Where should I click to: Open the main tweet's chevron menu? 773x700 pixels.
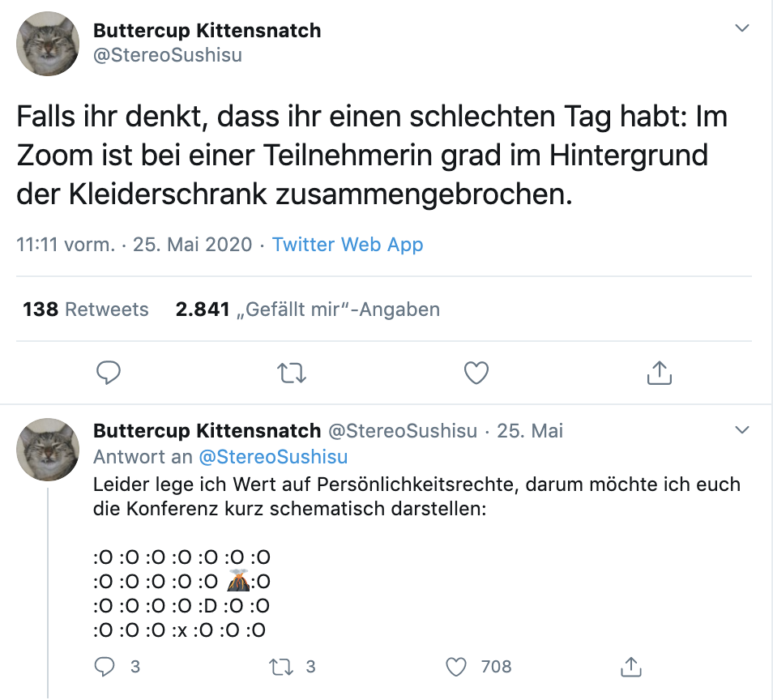[741, 28]
